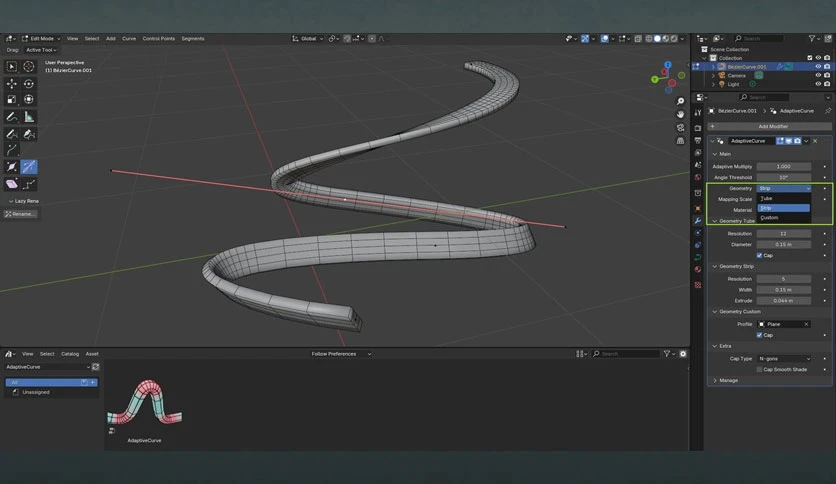The image size is (836, 484).
Task: Choose Custom from Geometry dropdown list
Action: (x=784, y=217)
